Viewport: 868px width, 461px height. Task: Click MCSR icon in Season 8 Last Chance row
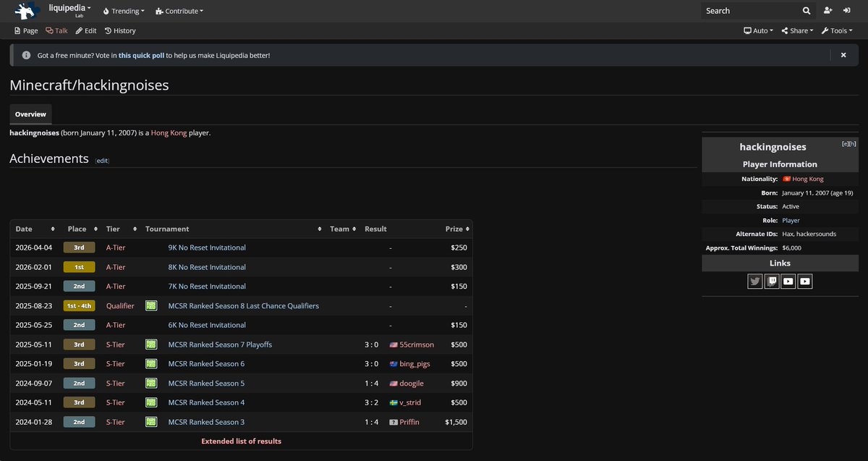click(x=151, y=305)
